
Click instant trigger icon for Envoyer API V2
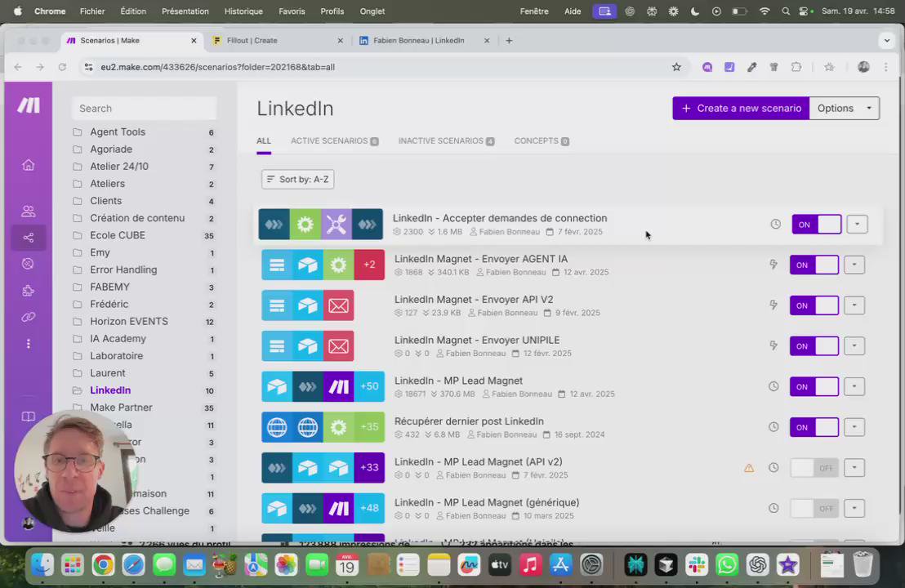(773, 305)
